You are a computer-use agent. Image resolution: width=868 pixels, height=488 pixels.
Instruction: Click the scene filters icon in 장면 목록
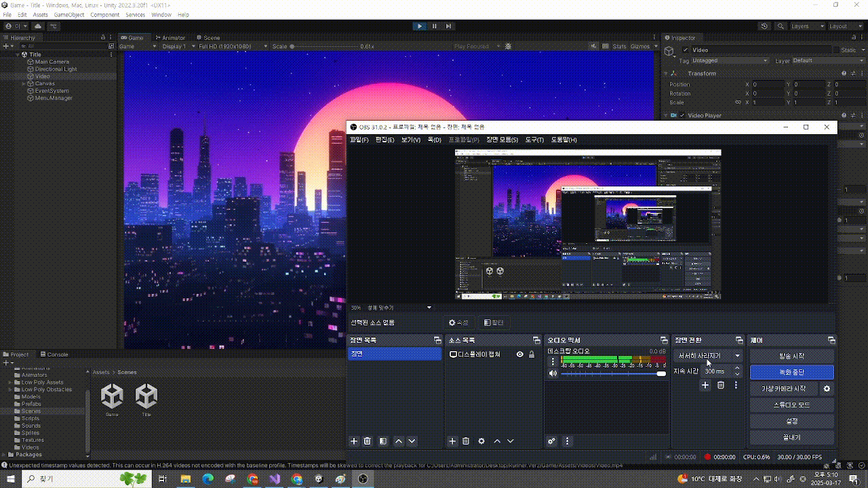[383, 441]
